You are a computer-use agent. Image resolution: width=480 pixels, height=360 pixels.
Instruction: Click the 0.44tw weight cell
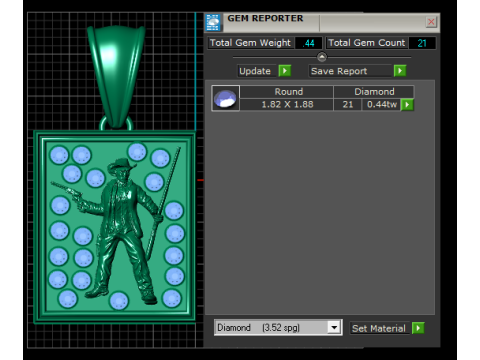(382, 105)
